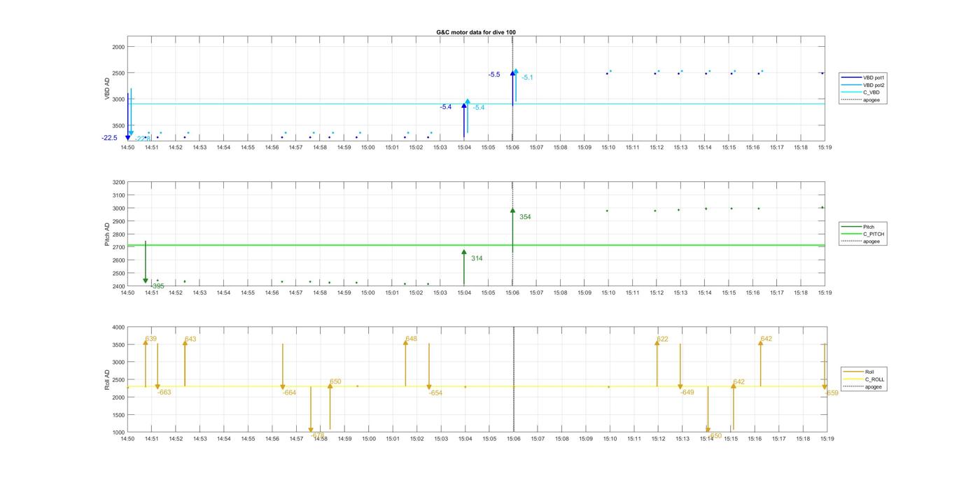This screenshot has height=485, width=980.
Task: Click the '650' roll move label near 14:58
Action: pos(335,382)
